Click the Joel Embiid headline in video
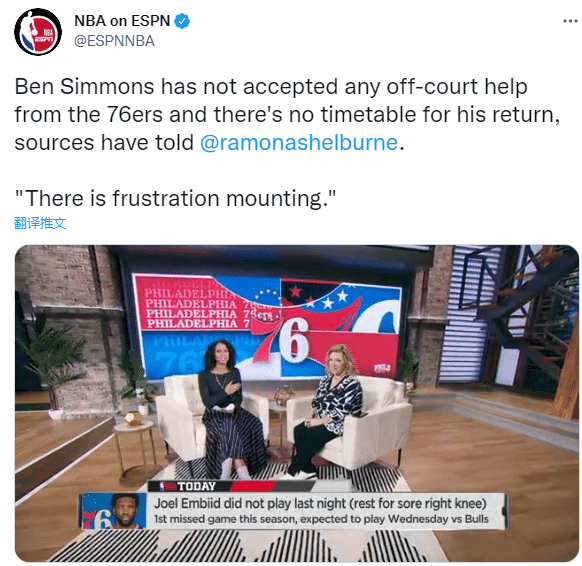582x566 pixels. 320,504
